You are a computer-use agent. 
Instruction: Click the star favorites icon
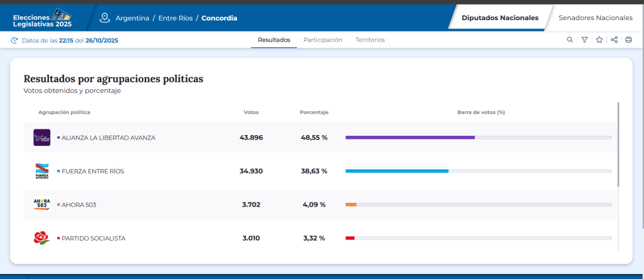599,40
